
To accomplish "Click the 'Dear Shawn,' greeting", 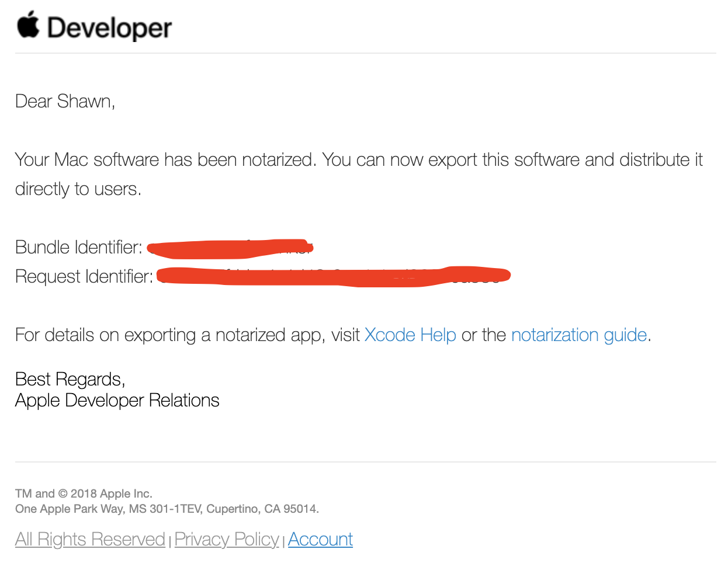I will (65, 102).
